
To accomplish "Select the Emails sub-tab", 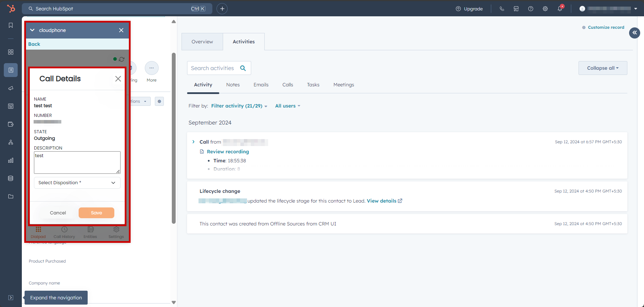I will 261,85.
